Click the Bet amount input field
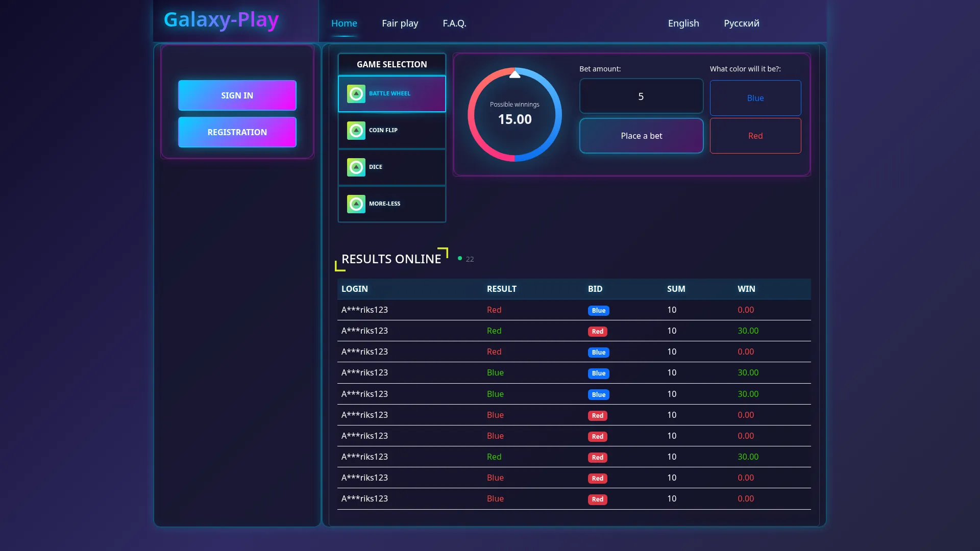 [x=642, y=96]
